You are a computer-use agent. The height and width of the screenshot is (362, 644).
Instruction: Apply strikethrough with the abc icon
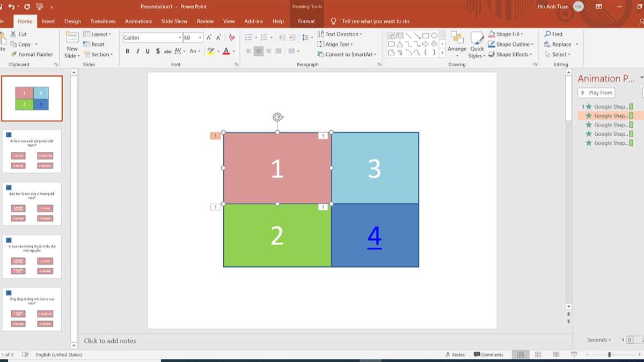[168, 51]
